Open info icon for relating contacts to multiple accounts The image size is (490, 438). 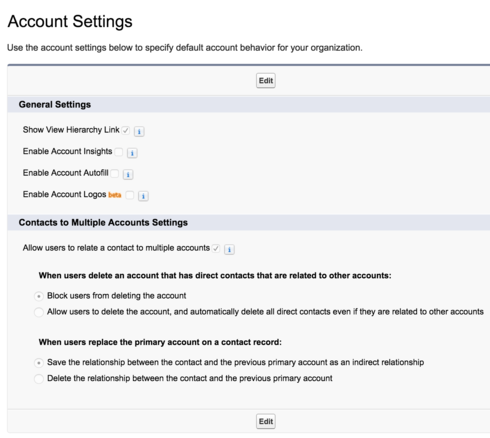[x=229, y=249]
